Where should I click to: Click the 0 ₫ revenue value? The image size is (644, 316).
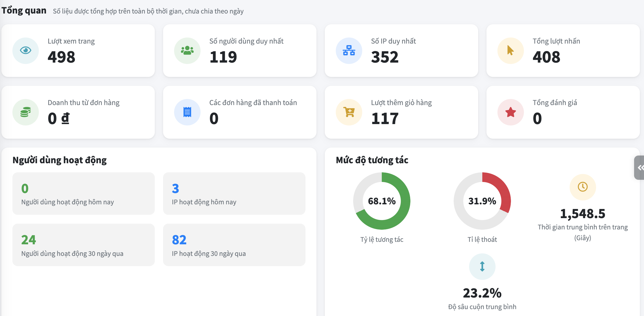click(x=59, y=119)
